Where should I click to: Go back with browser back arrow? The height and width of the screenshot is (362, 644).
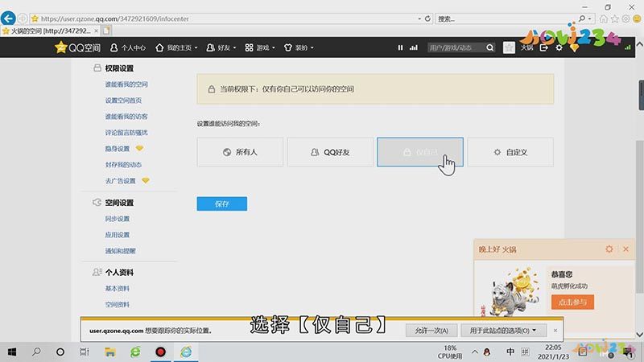[x=8, y=19]
